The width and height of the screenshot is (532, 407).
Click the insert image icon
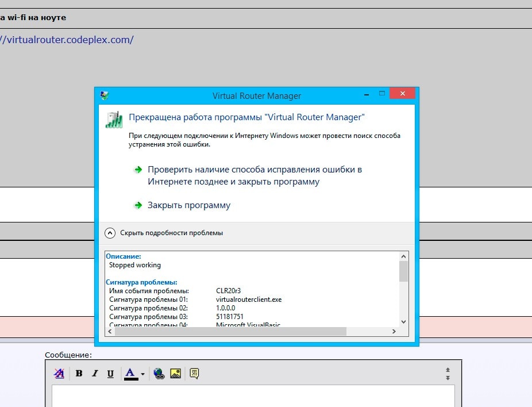click(176, 373)
